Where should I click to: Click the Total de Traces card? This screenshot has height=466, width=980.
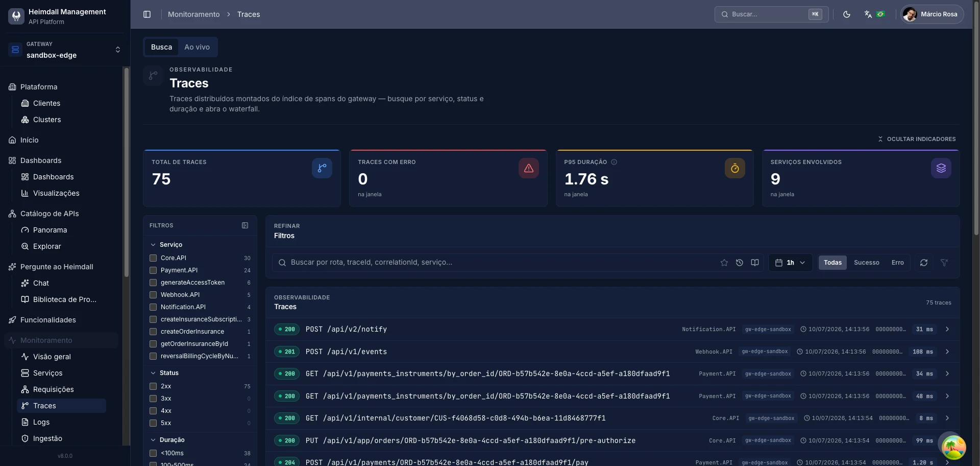[242, 178]
